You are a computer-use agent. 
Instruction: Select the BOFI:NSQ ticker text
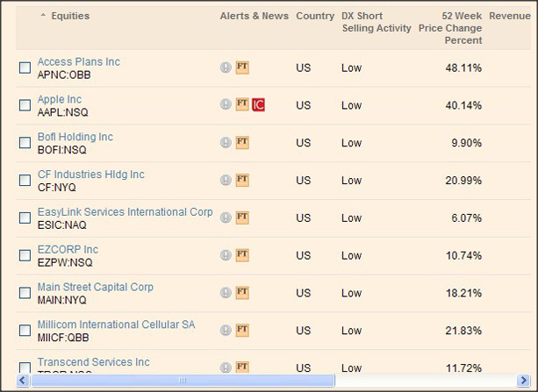tap(62, 150)
